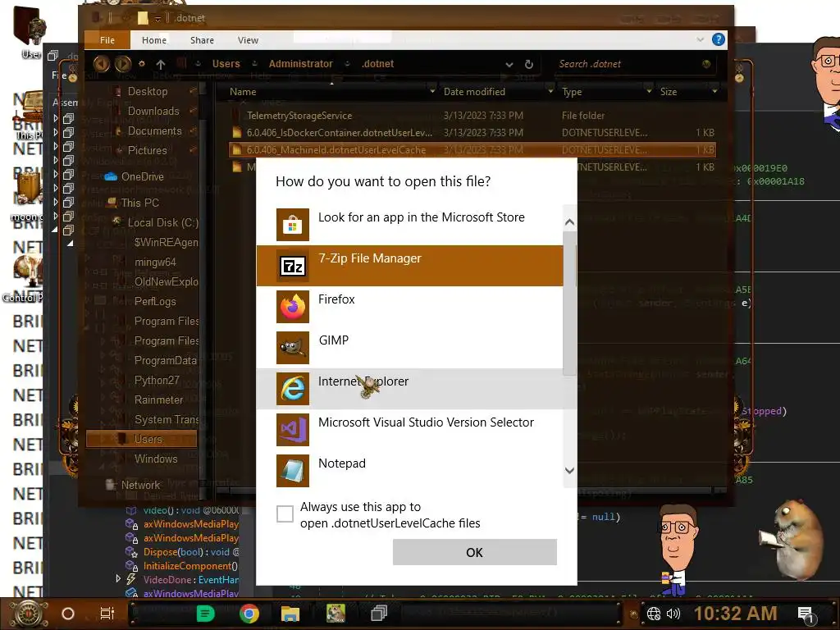The height and width of the screenshot is (630, 840).
Task: Click the app list vertical scrollbar thumb
Action: pos(569,303)
